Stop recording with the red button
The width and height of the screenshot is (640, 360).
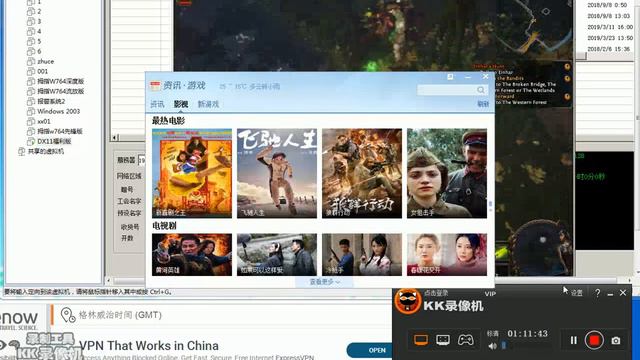coord(594,340)
